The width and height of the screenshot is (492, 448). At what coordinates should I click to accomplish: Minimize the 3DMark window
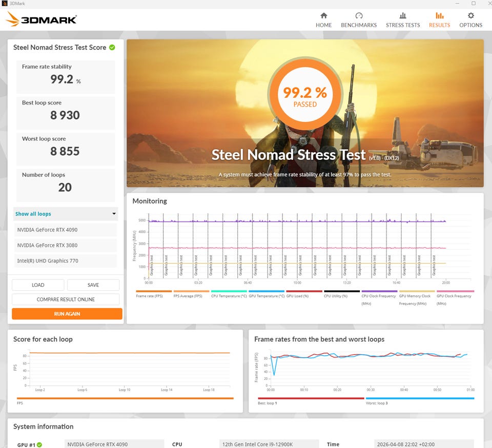(x=457, y=4)
